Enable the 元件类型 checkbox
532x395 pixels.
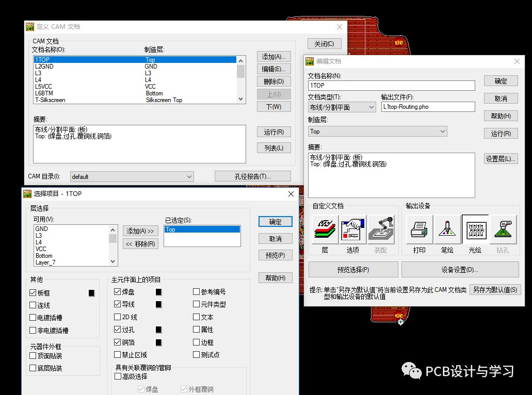[196, 304]
